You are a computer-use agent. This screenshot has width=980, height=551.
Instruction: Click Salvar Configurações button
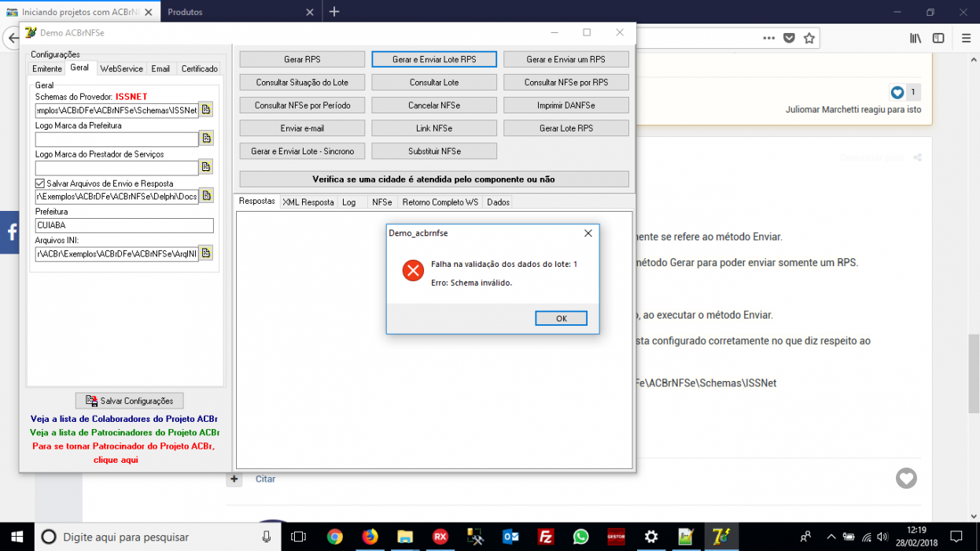[130, 401]
